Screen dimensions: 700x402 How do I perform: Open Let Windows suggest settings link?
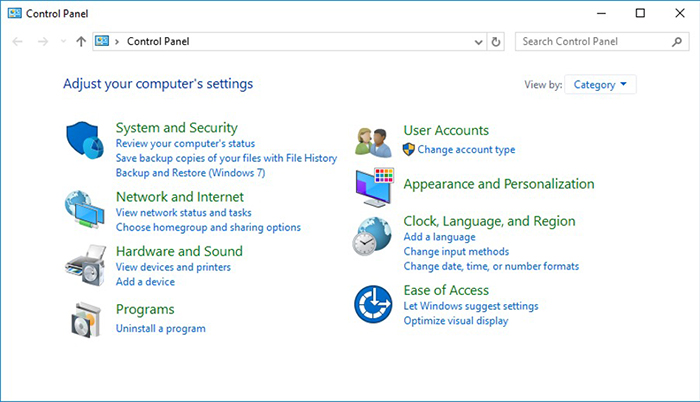[470, 306]
